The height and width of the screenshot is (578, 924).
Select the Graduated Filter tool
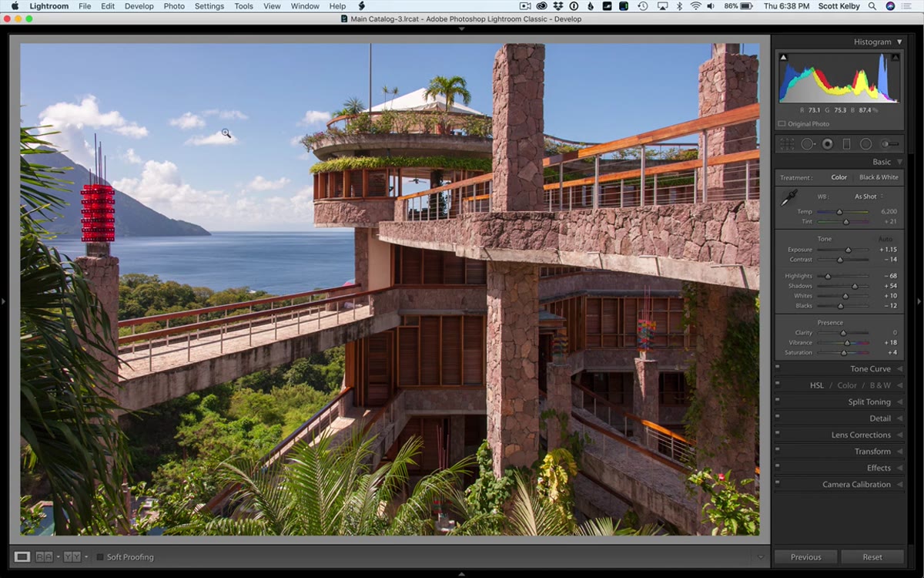coord(846,144)
